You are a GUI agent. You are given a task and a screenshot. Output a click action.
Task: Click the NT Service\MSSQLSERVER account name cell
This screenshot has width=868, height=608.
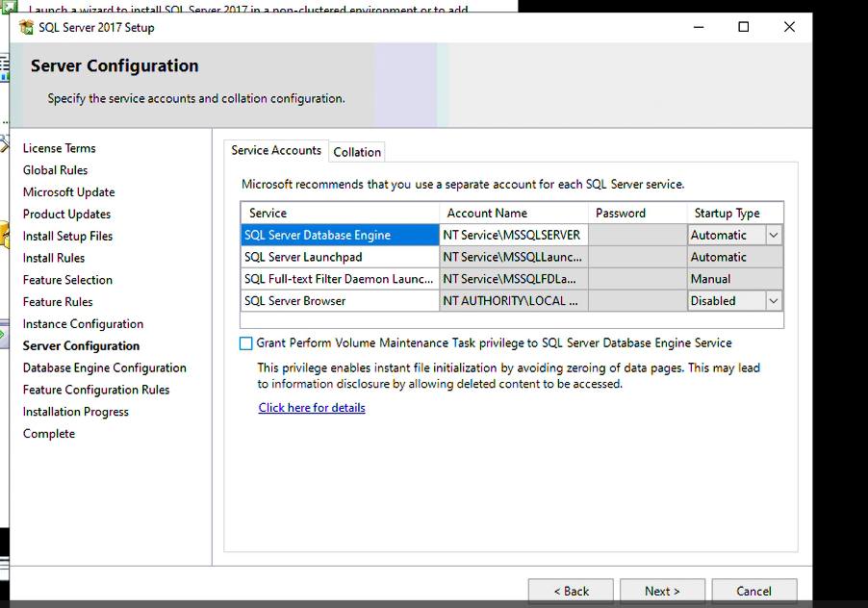click(513, 235)
